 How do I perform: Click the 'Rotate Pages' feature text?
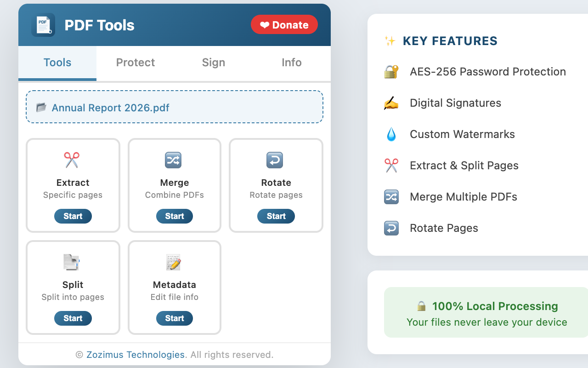coord(444,228)
